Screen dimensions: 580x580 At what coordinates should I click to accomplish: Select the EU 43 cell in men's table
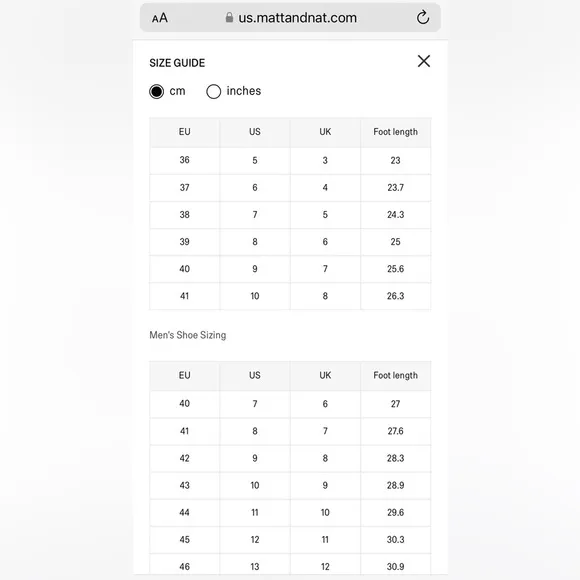tap(184, 485)
